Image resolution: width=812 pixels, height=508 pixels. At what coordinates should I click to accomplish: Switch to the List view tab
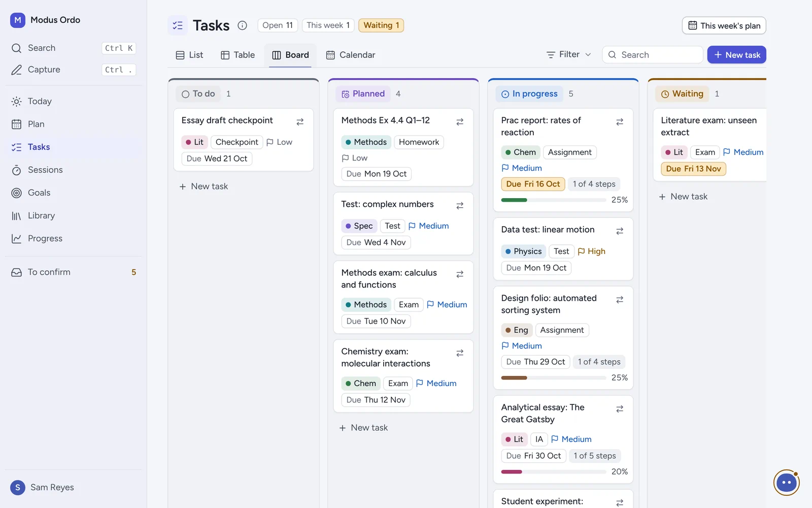click(189, 55)
